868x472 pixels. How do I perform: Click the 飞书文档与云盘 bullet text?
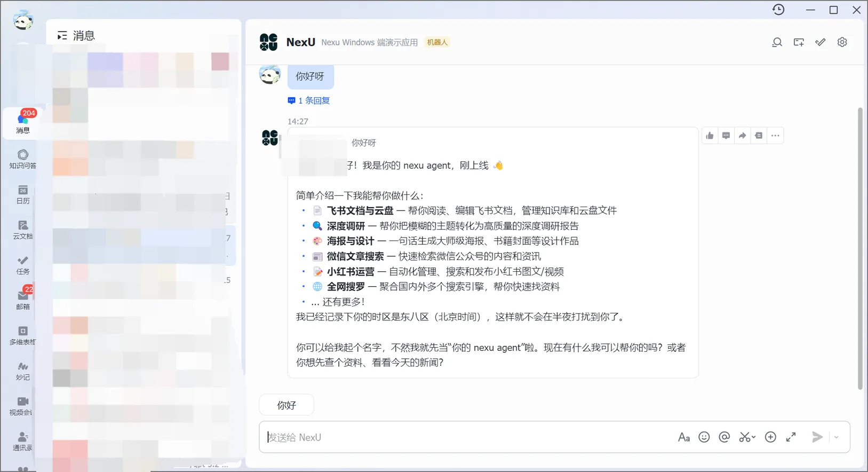(x=360, y=210)
